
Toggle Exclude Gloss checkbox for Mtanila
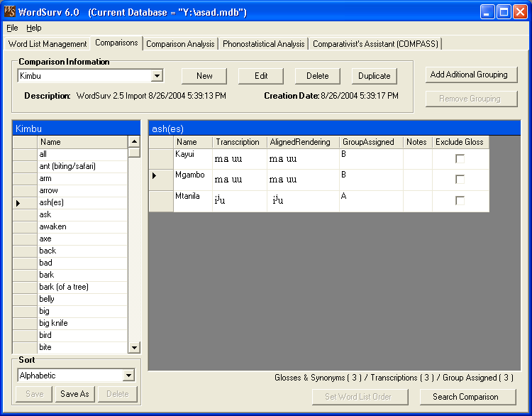pos(460,200)
